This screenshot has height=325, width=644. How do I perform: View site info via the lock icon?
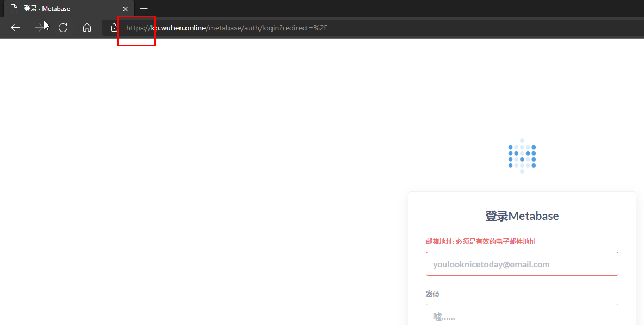(x=114, y=28)
